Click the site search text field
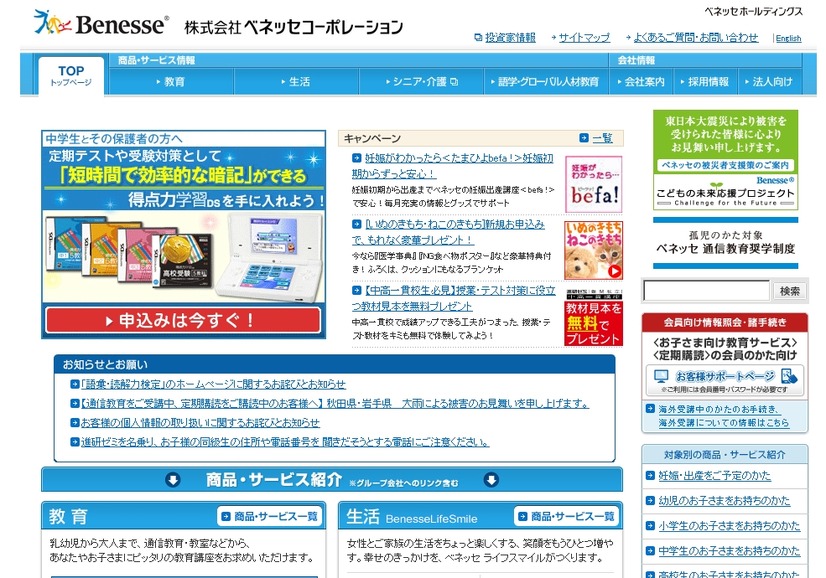 706,291
